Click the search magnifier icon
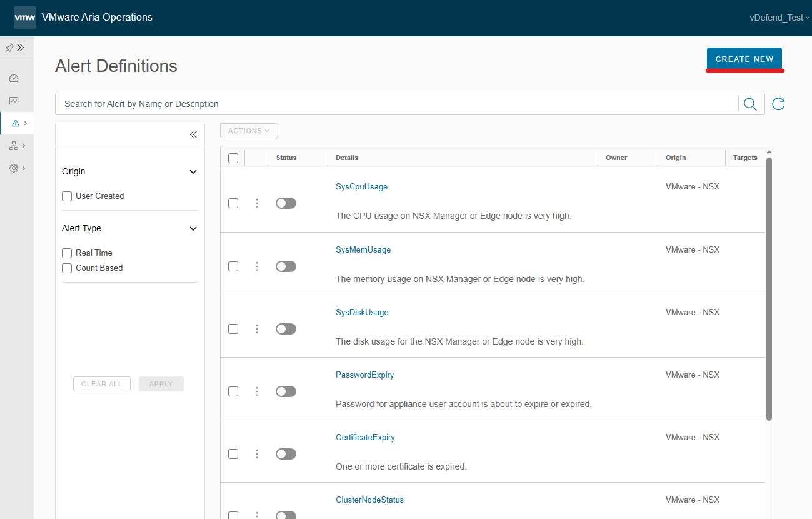The width and height of the screenshot is (812, 519). [751, 104]
